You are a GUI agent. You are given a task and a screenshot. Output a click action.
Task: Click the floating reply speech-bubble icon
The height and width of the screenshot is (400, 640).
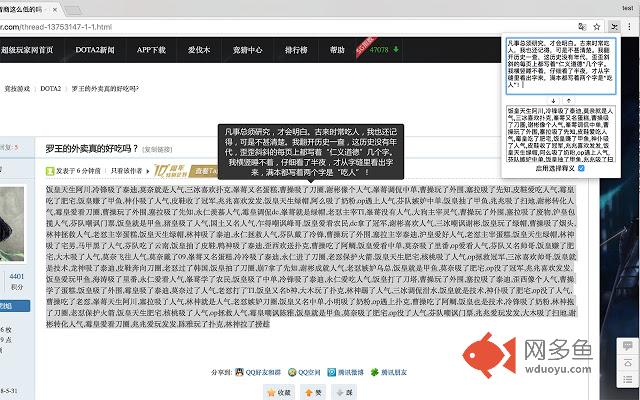tap(628, 346)
